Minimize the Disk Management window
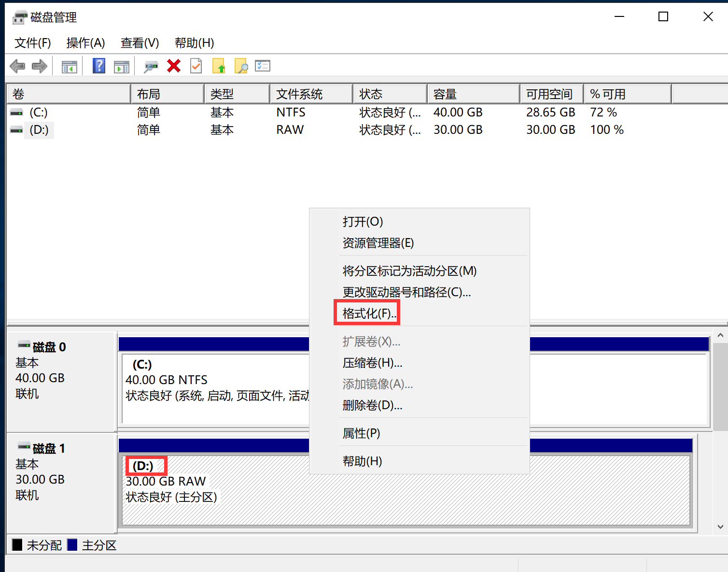 [619, 17]
